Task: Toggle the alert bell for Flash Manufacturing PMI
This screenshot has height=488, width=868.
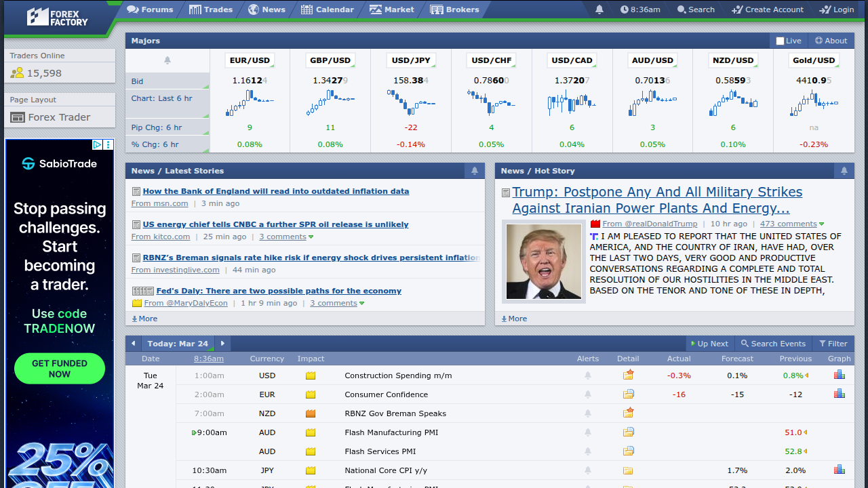Action: point(588,432)
